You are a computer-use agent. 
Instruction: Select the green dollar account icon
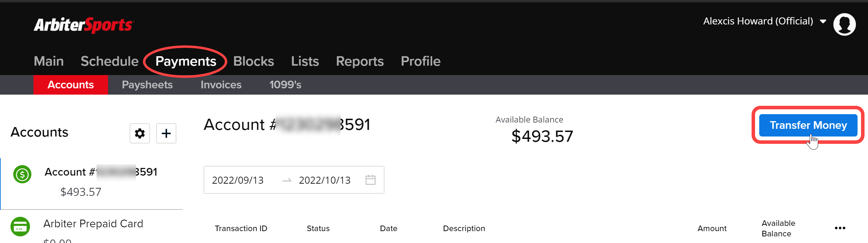[x=22, y=174]
